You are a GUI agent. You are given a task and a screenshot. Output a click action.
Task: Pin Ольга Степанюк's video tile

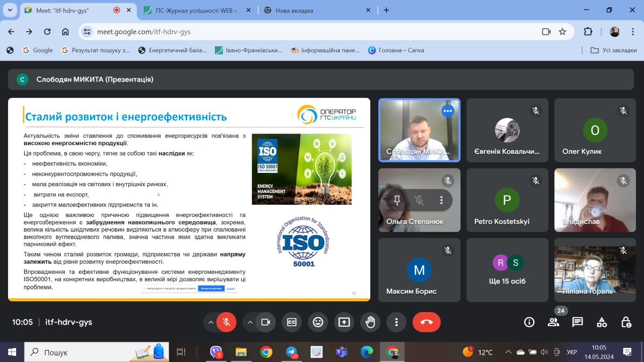coord(397,200)
